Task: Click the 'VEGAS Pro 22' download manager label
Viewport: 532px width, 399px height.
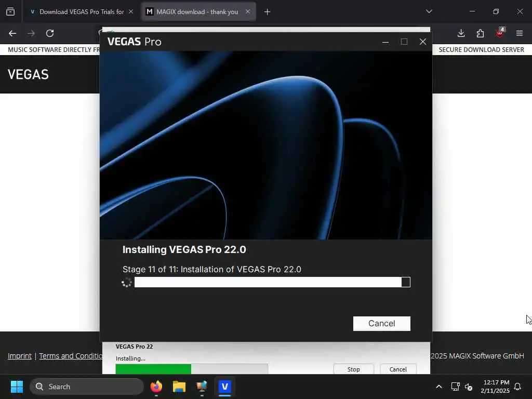Action: coord(135,347)
